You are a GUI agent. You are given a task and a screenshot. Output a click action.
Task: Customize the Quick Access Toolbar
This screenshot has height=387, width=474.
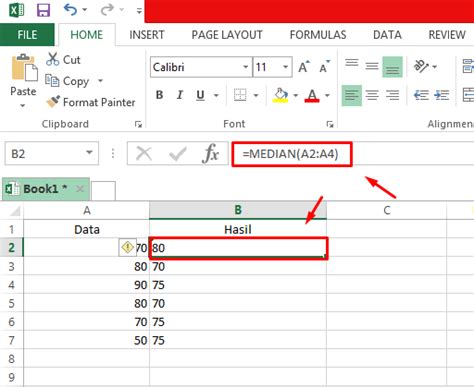139,11
